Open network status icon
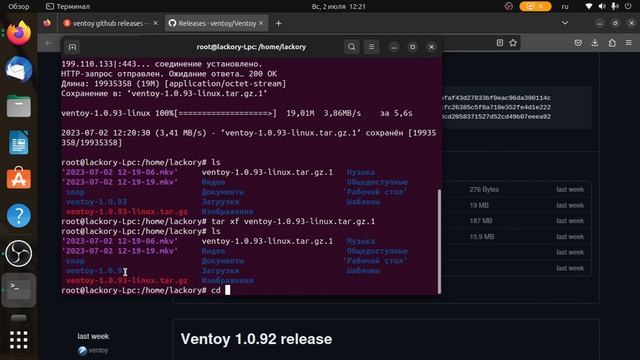Viewport: 640px width, 360px height. pyautogui.click(x=589, y=6)
